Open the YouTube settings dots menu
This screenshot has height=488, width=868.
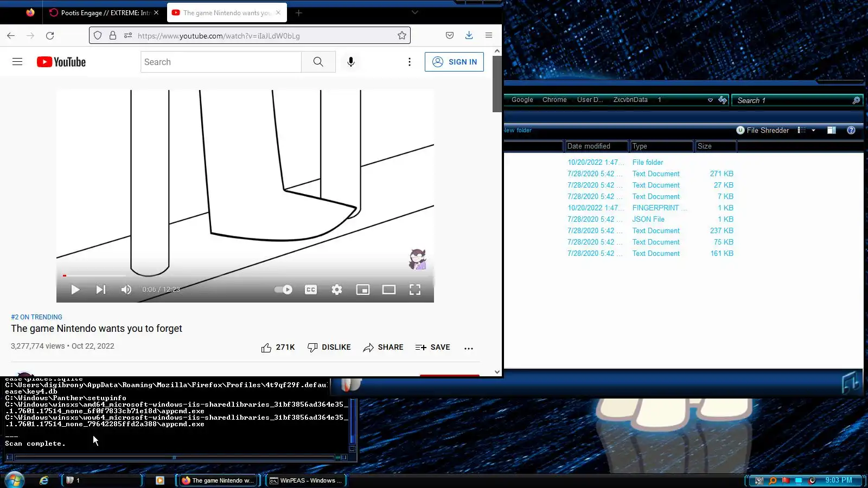click(410, 62)
